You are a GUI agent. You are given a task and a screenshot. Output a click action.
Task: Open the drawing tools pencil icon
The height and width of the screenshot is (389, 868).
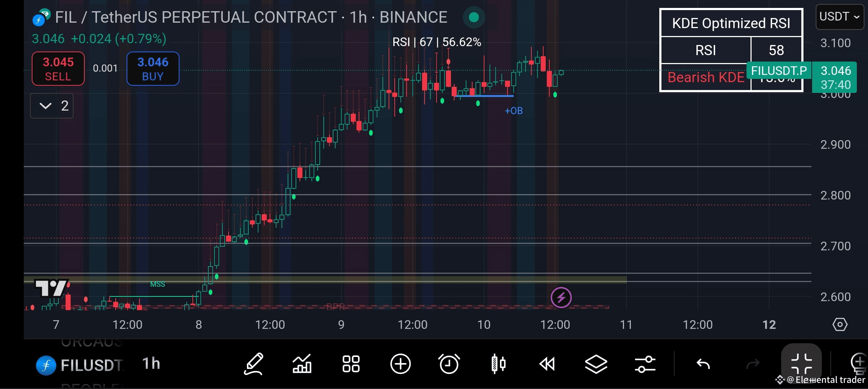click(254, 364)
